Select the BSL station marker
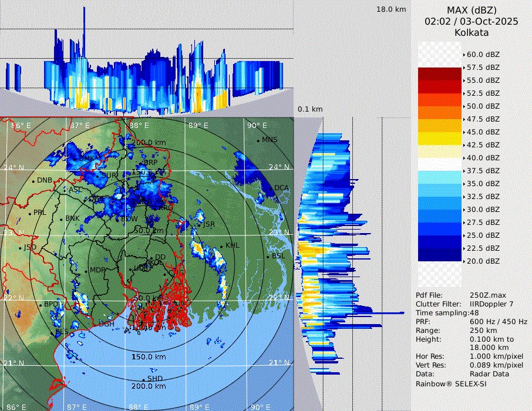The width and height of the screenshot is (532, 411). click(268, 257)
